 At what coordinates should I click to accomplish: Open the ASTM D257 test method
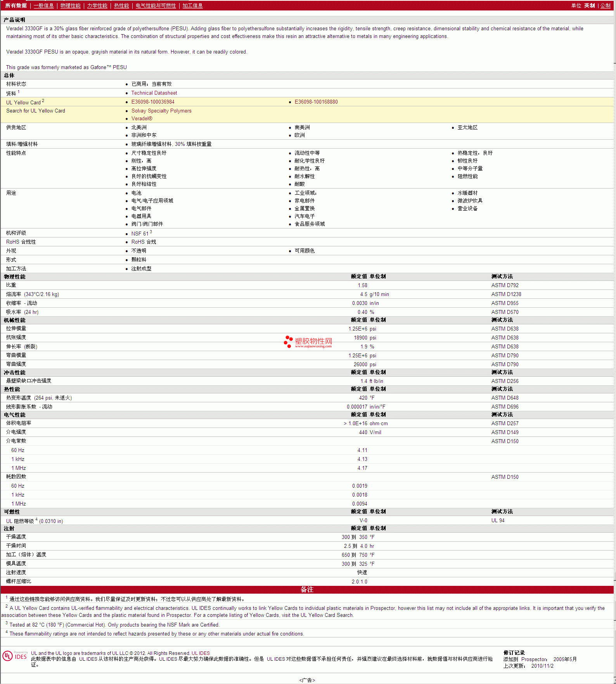[x=505, y=424]
